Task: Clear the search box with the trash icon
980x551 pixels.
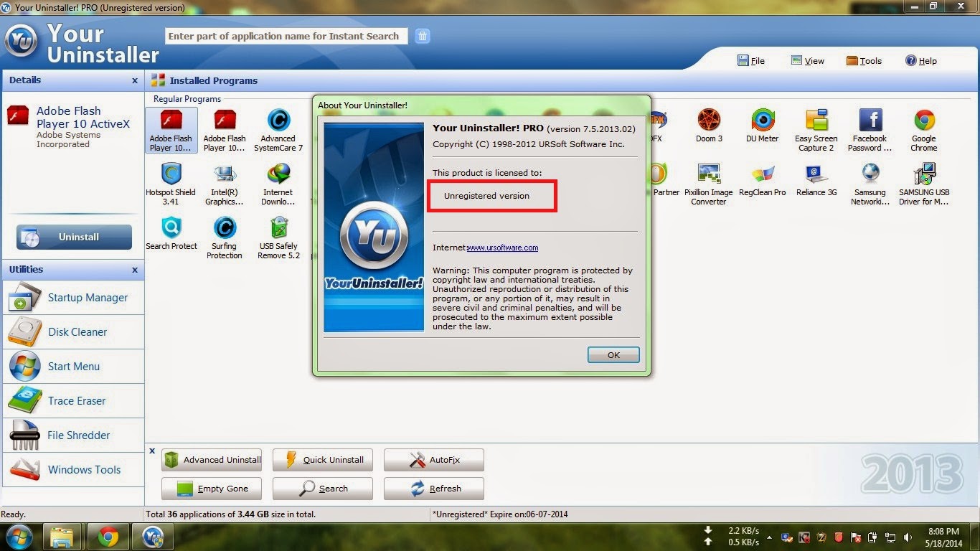Action: click(423, 36)
